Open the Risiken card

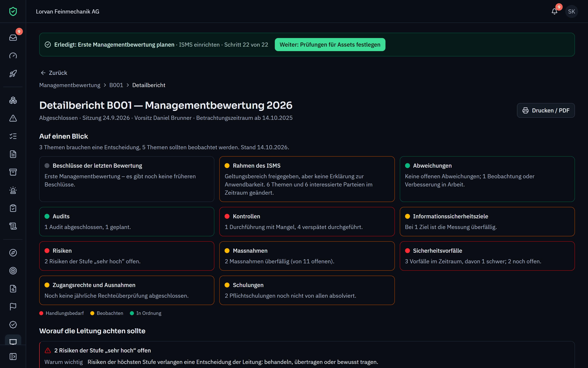(x=127, y=256)
